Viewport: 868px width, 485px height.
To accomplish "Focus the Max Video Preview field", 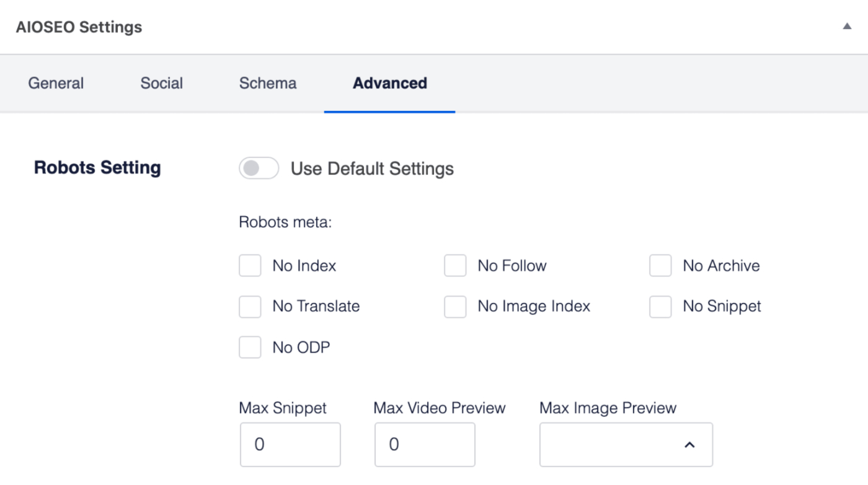I will [425, 445].
